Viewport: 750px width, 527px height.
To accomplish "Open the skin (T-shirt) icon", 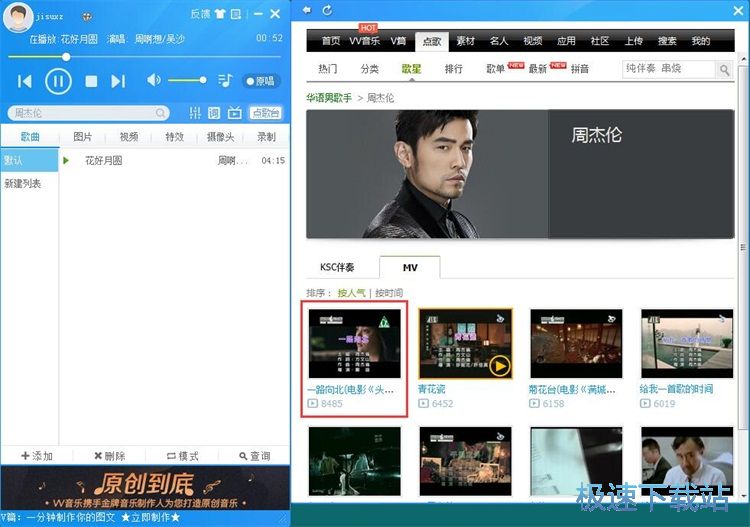I will pyautogui.click(x=220, y=14).
